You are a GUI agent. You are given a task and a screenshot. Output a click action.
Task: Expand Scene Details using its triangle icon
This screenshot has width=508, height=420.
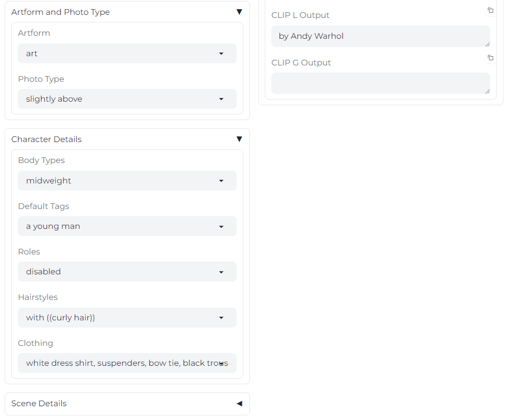pyautogui.click(x=239, y=404)
